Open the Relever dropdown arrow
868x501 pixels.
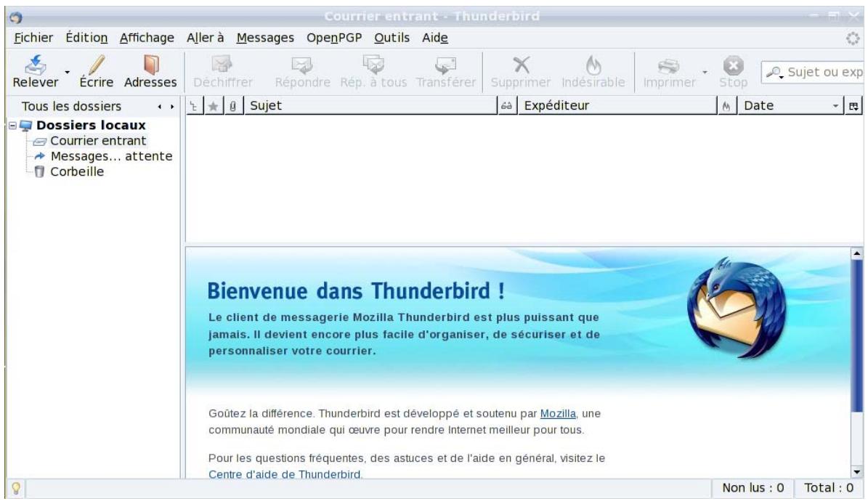[67, 73]
